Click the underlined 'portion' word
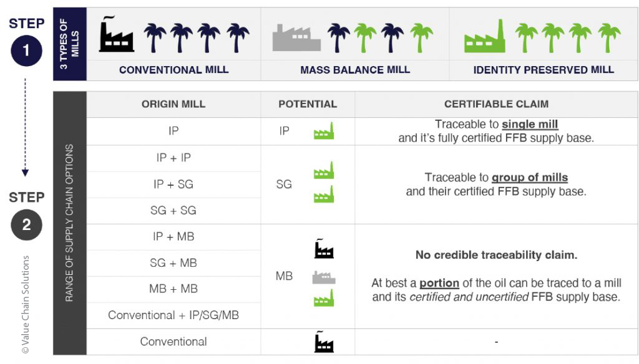 click(x=439, y=283)
